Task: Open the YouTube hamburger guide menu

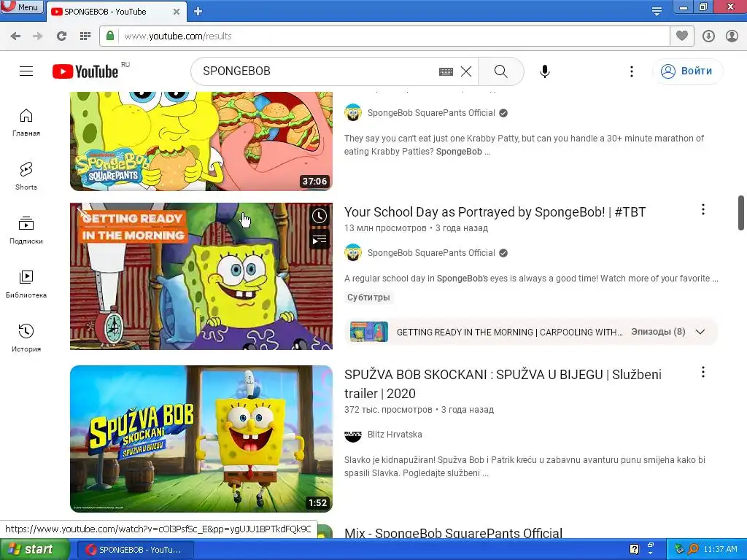Action: (26, 71)
